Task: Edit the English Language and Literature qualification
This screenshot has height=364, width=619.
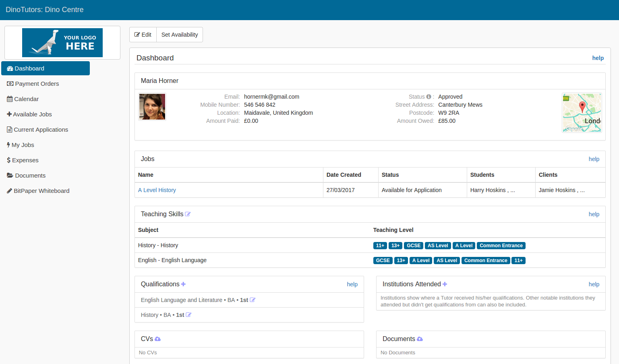Action: [253, 300]
